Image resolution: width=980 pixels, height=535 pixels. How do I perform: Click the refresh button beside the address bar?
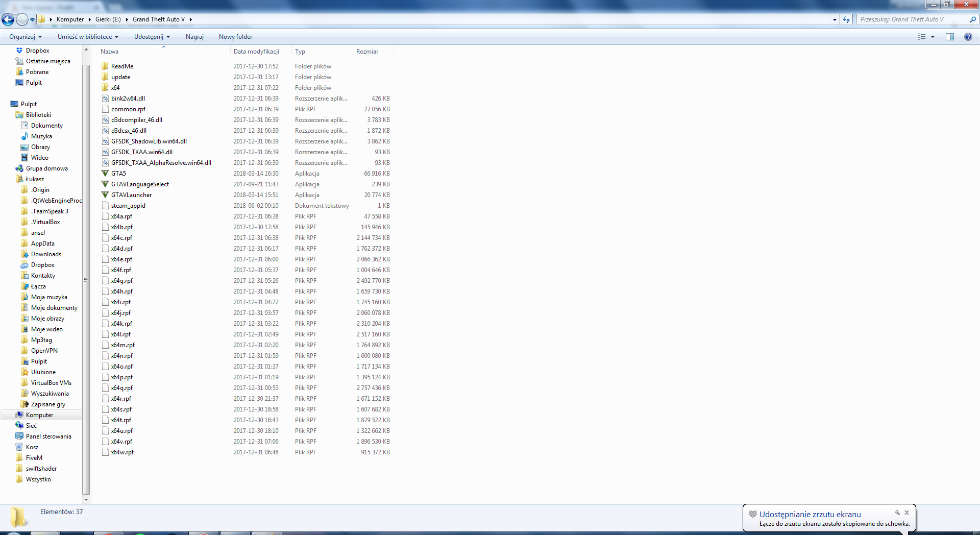pos(846,19)
